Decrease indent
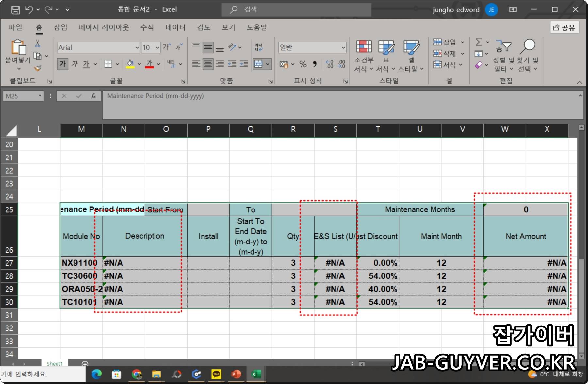Viewport: 588px width, 384px height. pos(232,64)
